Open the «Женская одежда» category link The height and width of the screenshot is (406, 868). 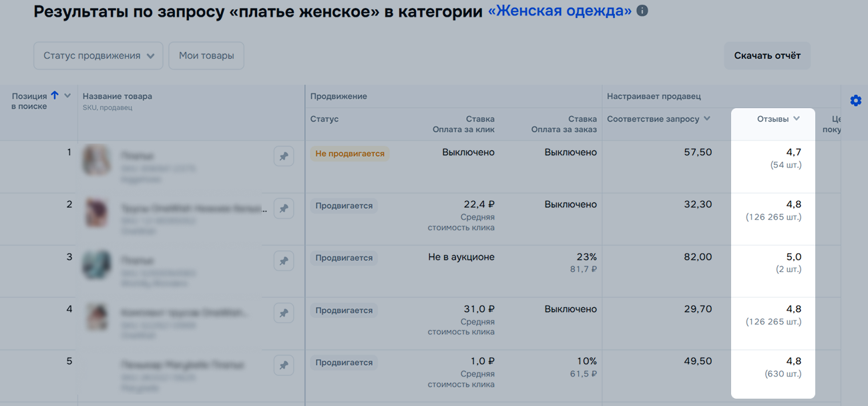pos(560,11)
